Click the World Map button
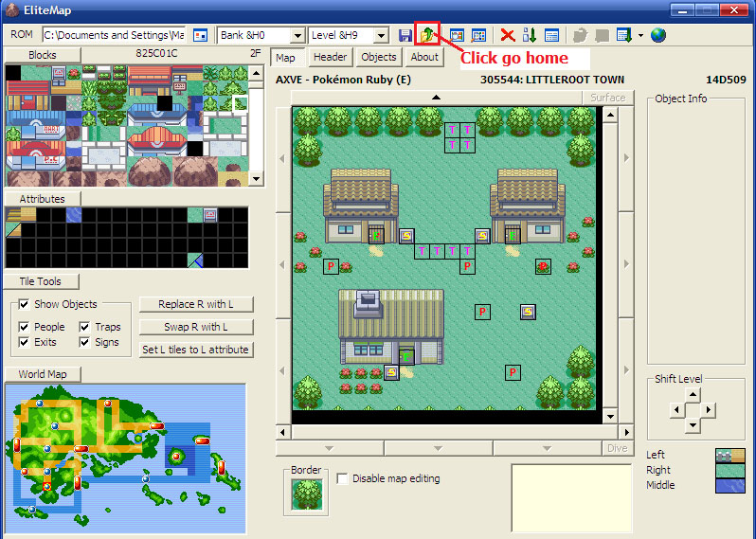The height and width of the screenshot is (539, 756). (43, 374)
